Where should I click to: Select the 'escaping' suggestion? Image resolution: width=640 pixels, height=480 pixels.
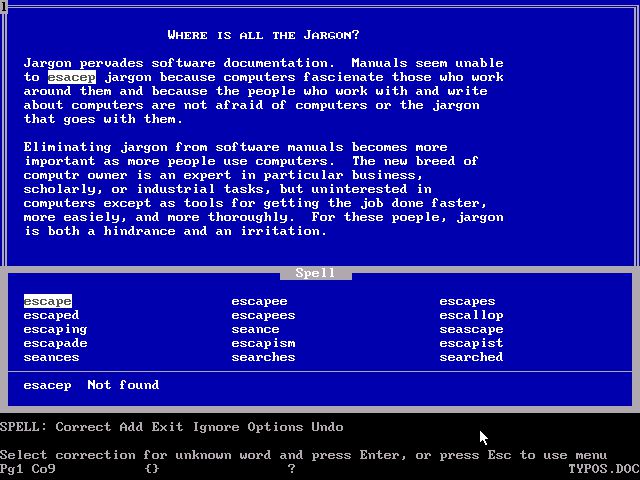coord(55,329)
